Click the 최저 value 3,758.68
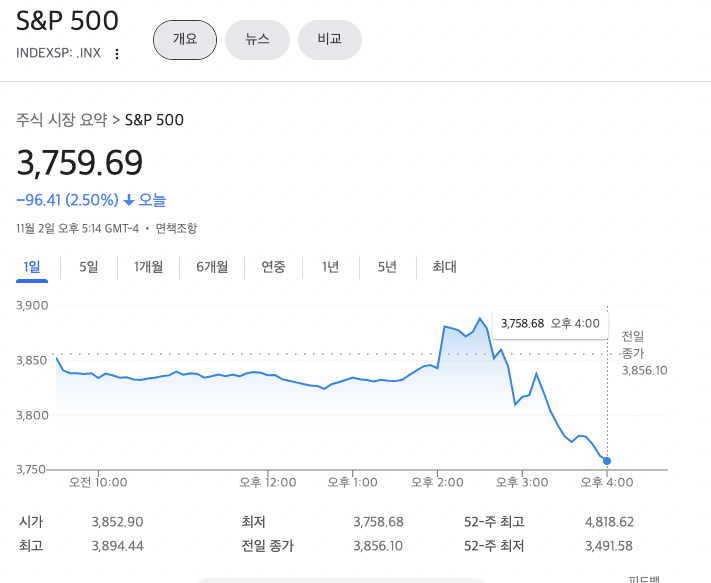Screen dimensions: 711x583 (379, 522)
